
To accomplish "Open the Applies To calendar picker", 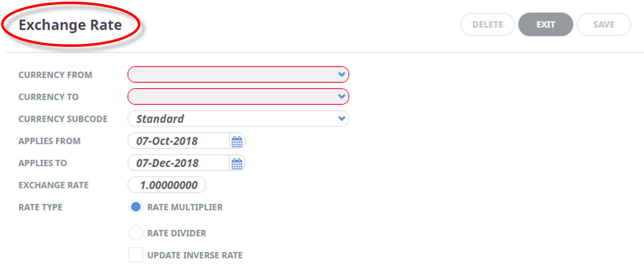I will click(x=237, y=164).
